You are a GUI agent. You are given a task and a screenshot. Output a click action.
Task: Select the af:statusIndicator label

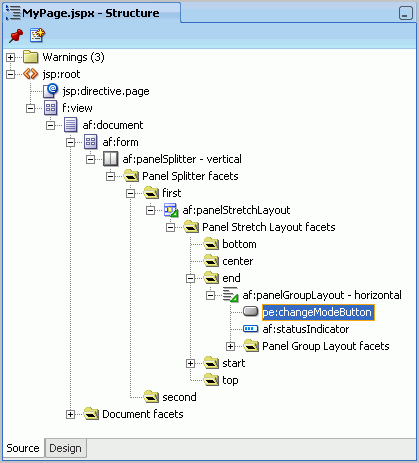pos(306,329)
